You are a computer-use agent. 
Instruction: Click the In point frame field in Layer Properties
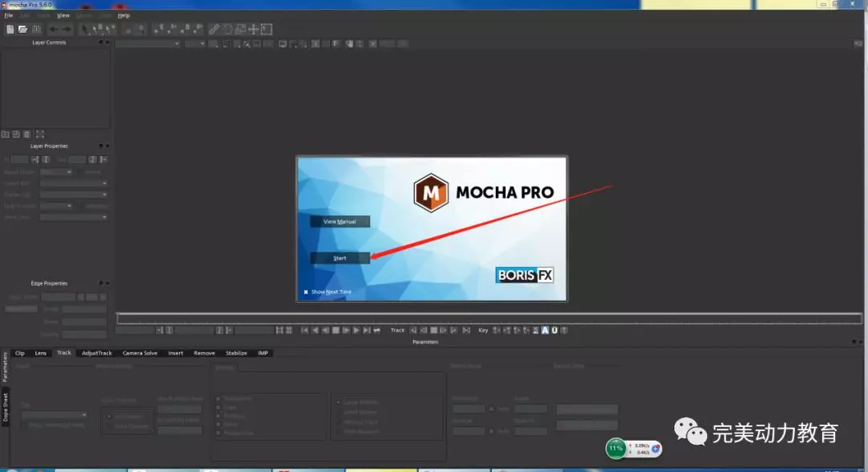(19, 159)
